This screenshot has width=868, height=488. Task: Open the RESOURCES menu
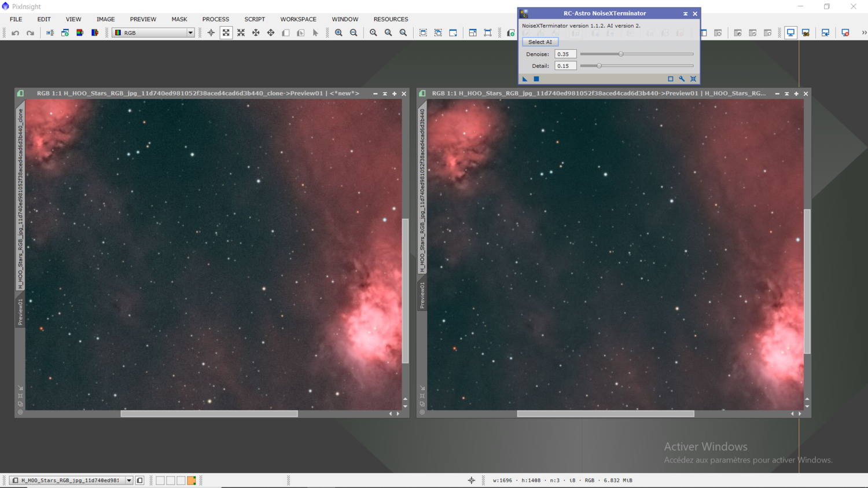(x=391, y=19)
